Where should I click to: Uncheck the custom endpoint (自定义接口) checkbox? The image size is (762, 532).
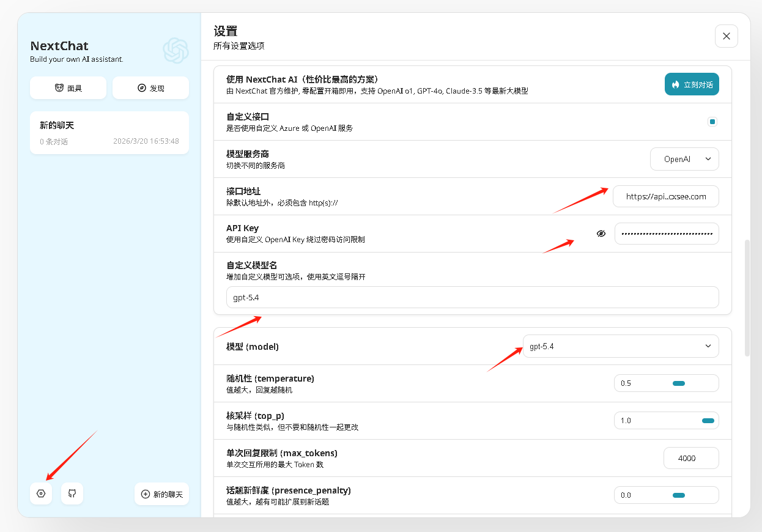click(712, 122)
